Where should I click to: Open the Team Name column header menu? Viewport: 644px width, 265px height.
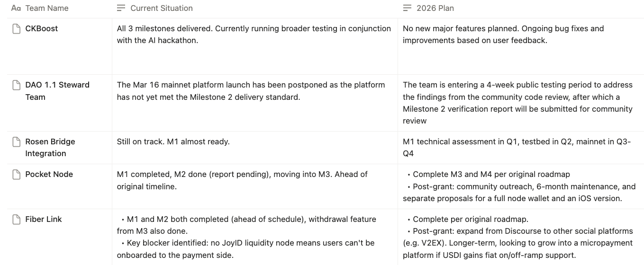pyautogui.click(x=47, y=8)
